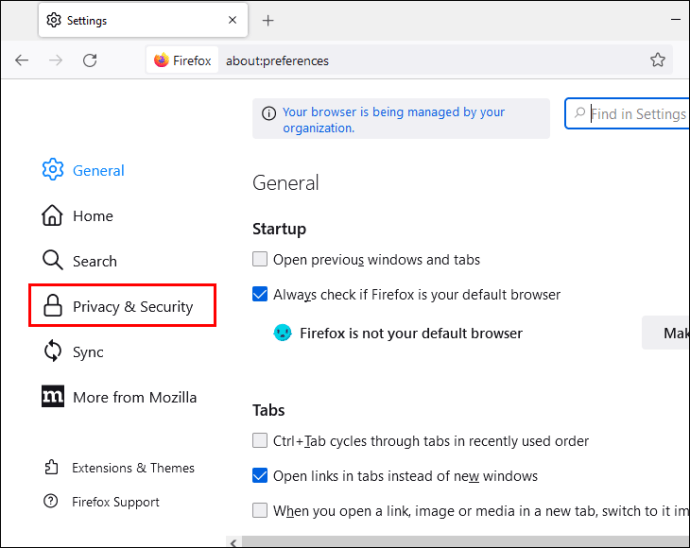Click the Privacy & Security lock icon
Viewport: 690px width, 548px height.
click(52, 305)
